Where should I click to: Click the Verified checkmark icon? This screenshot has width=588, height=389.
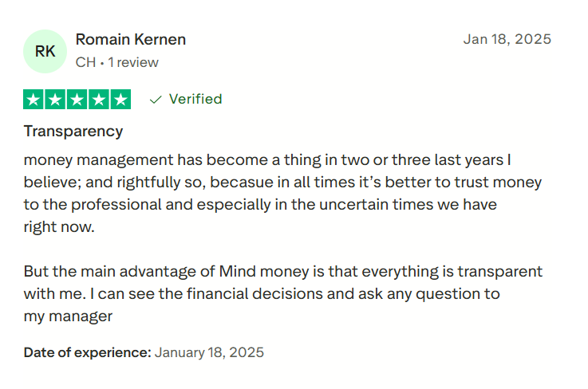156,100
